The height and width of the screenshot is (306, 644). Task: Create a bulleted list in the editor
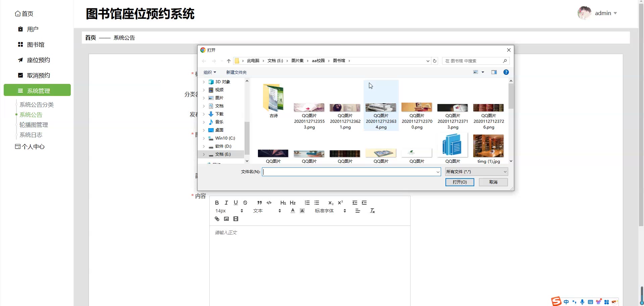tap(317, 203)
